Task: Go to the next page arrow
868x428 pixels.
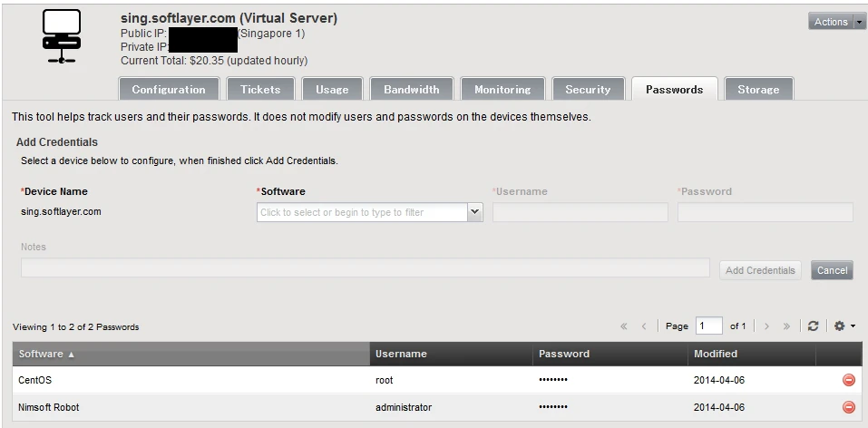Action: point(766,326)
